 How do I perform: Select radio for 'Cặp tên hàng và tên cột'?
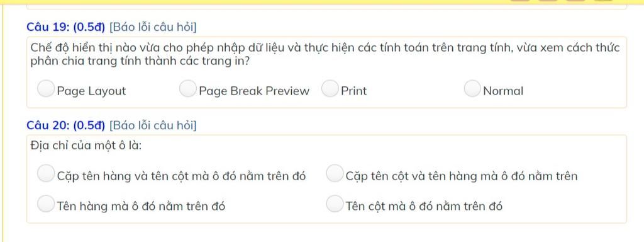(45, 173)
